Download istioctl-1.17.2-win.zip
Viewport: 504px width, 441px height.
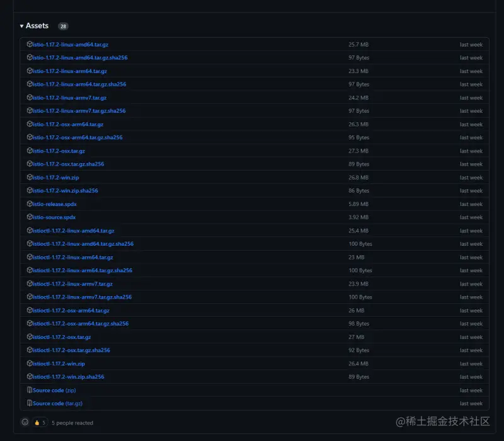[x=59, y=365]
